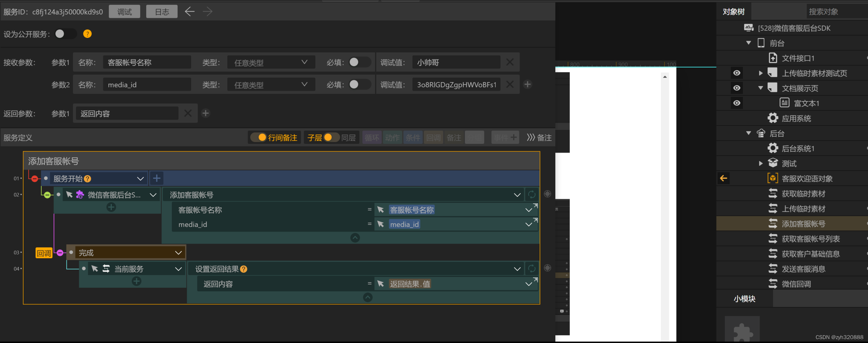Hide 富文本1 using its eye icon

click(737, 103)
